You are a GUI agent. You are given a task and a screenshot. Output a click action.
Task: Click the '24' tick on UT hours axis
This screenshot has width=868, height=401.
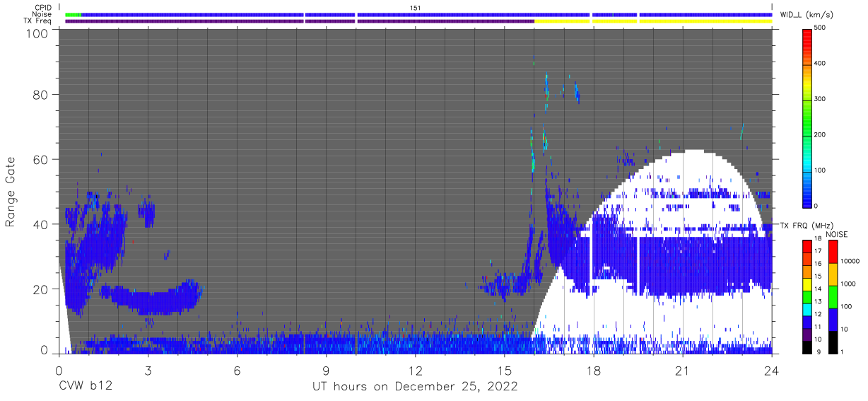pos(772,371)
